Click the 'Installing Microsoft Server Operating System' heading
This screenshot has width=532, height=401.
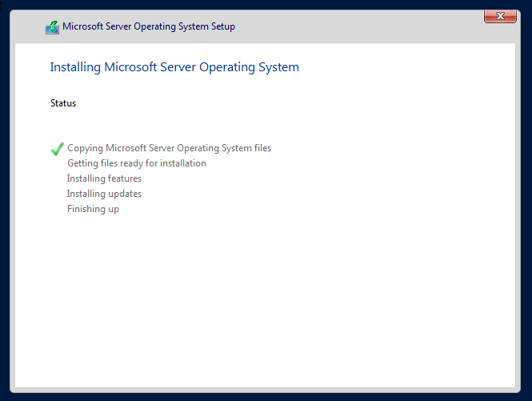click(x=174, y=67)
